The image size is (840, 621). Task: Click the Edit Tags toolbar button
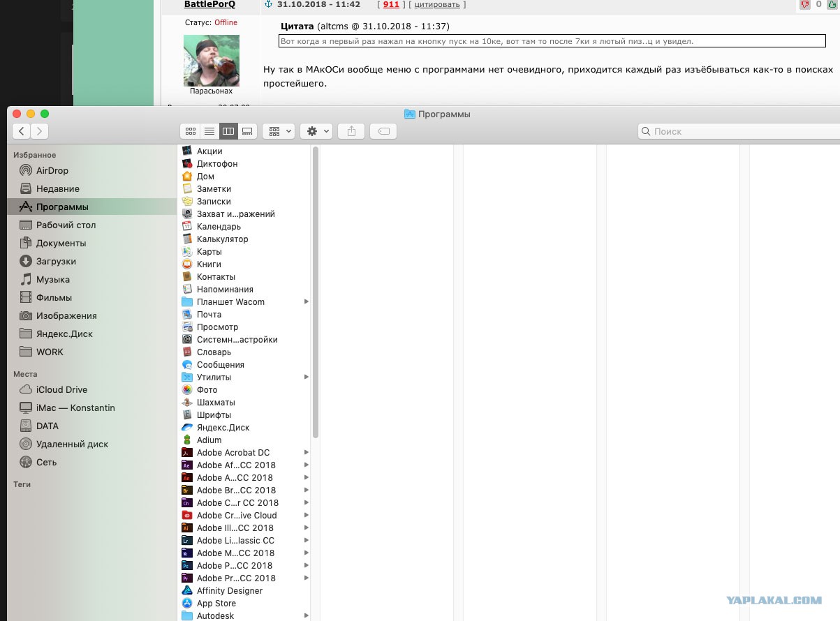(x=383, y=131)
